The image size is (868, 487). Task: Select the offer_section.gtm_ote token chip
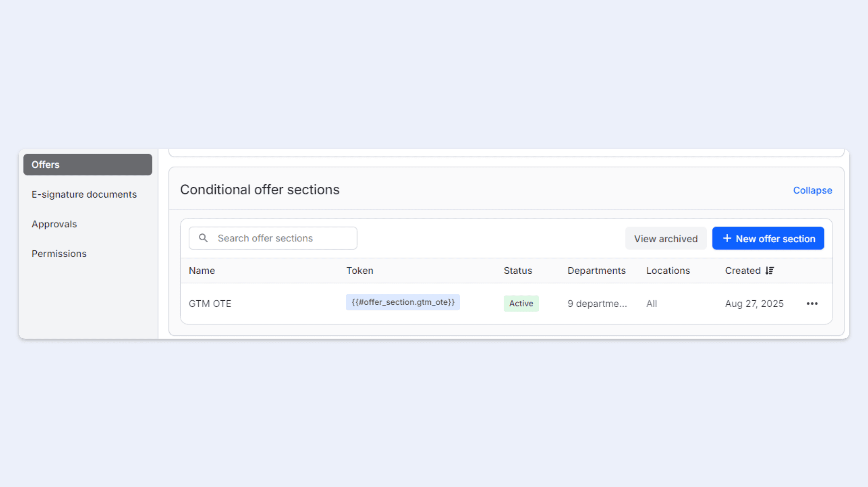(x=403, y=302)
